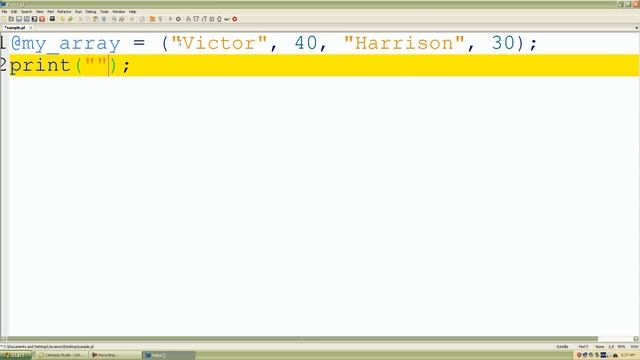Image resolution: width=640 pixels, height=360 pixels.
Task: Click the horizontal scrollbar thumb at bottom
Action: coord(302,339)
